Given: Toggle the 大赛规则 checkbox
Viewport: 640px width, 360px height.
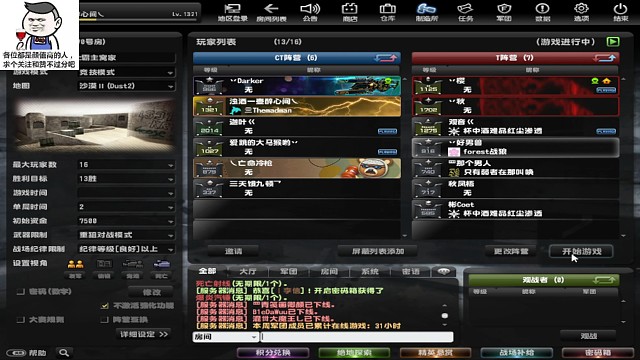Looking at the screenshot, I should pos(20,320).
